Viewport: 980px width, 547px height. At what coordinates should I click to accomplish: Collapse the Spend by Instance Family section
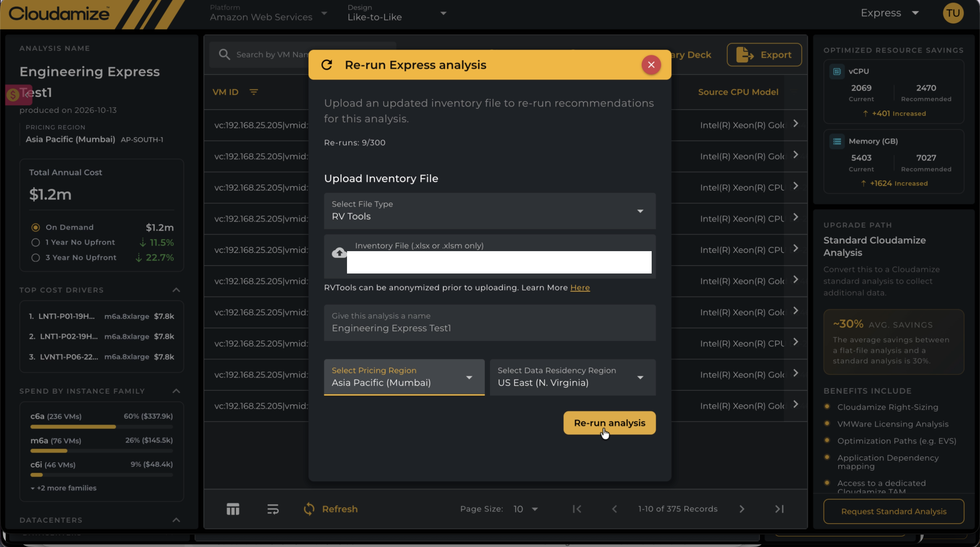(176, 391)
